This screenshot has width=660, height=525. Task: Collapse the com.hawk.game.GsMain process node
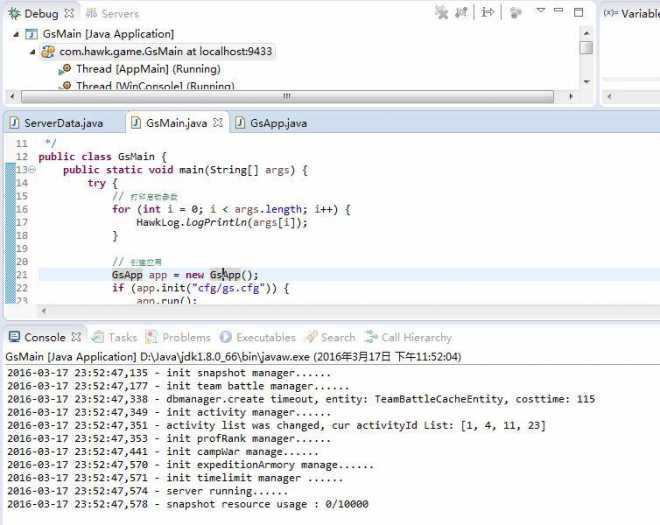(33, 51)
